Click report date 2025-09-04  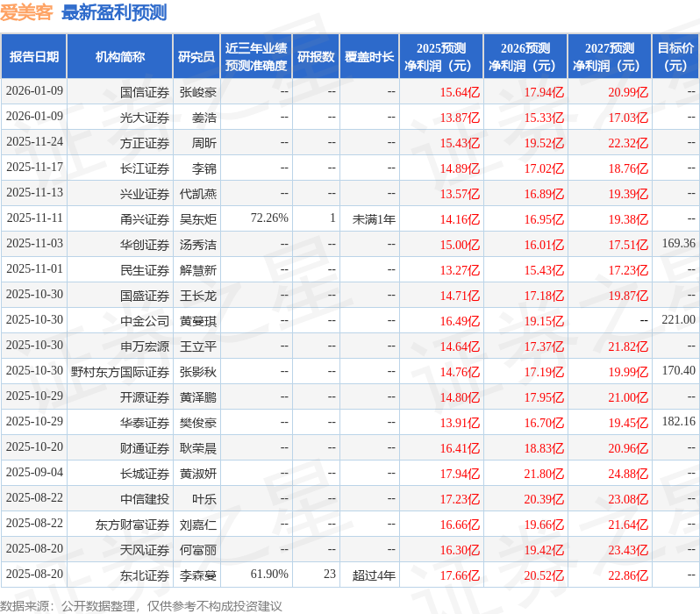[34, 473]
